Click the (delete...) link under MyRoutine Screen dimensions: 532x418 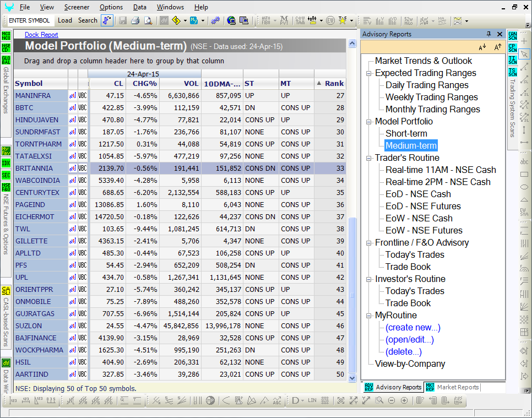point(404,352)
